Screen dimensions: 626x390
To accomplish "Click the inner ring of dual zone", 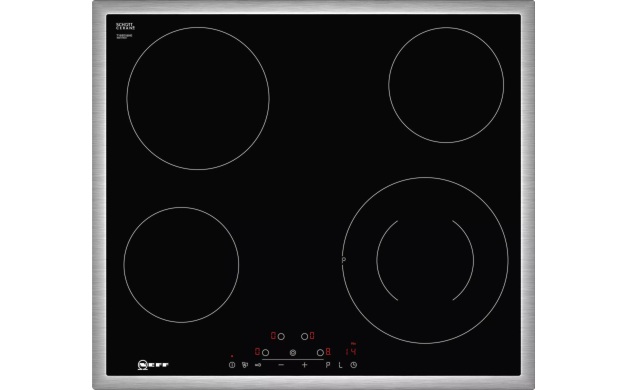I will pyautogui.click(x=425, y=260).
